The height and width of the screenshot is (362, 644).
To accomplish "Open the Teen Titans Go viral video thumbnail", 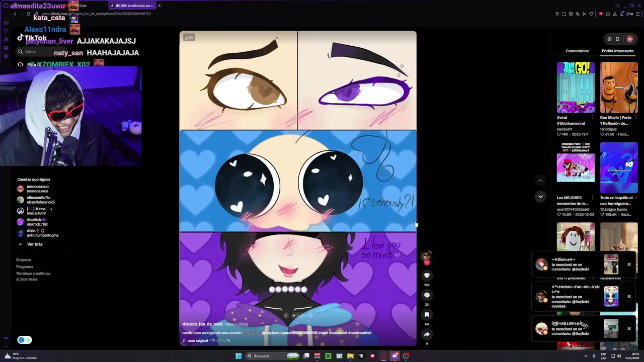I will [x=576, y=87].
